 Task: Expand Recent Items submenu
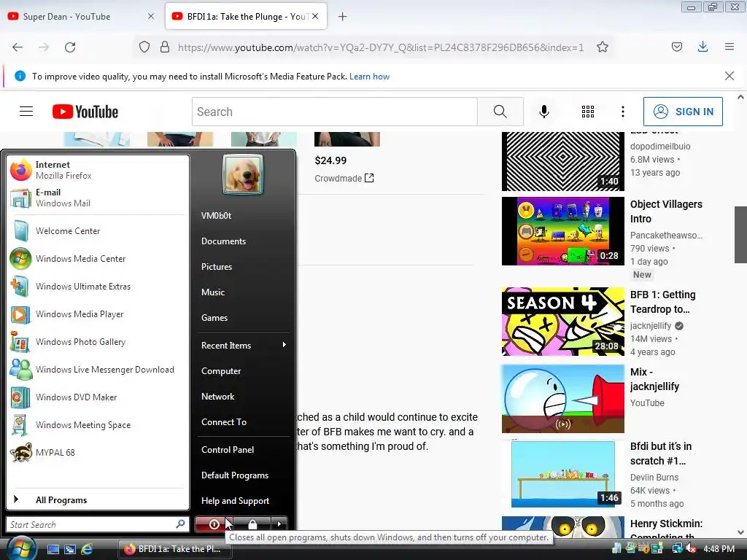[x=243, y=345]
